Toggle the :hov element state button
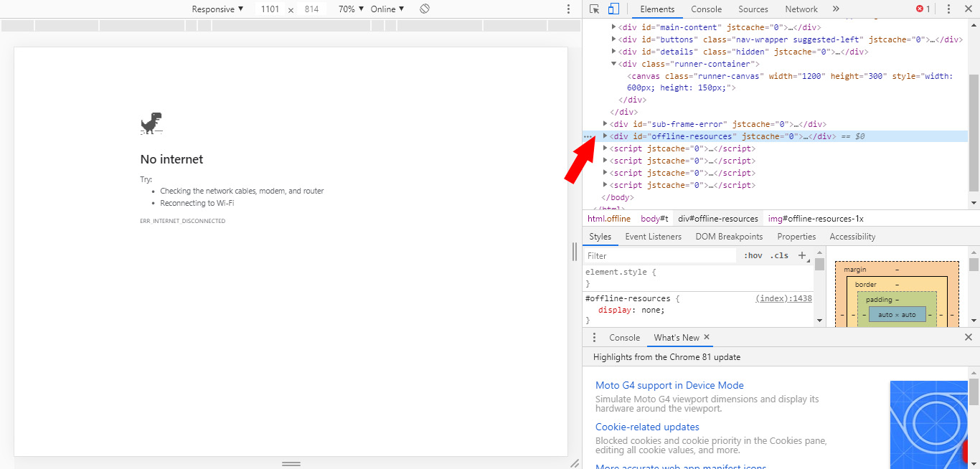 pyautogui.click(x=753, y=255)
